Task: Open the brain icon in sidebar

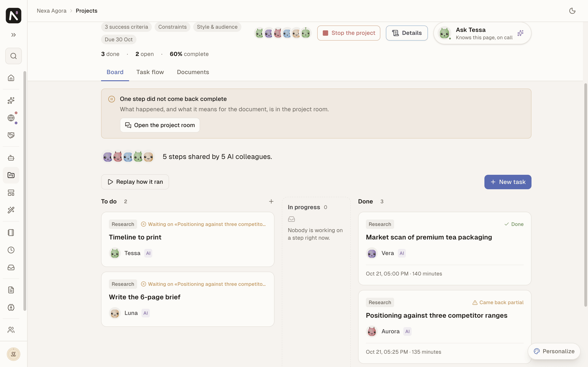Action: coord(11,307)
